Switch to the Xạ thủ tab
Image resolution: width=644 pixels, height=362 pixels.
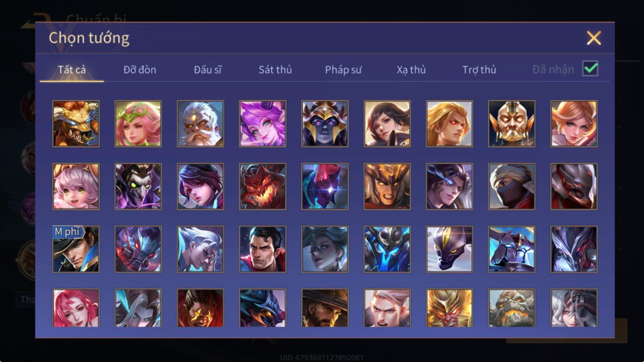point(411,69)
